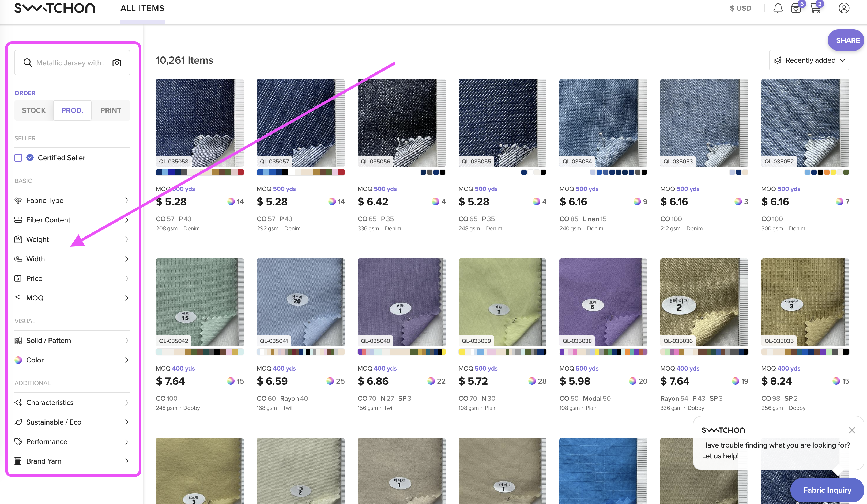Click color count icon on QL-035058

231,201
